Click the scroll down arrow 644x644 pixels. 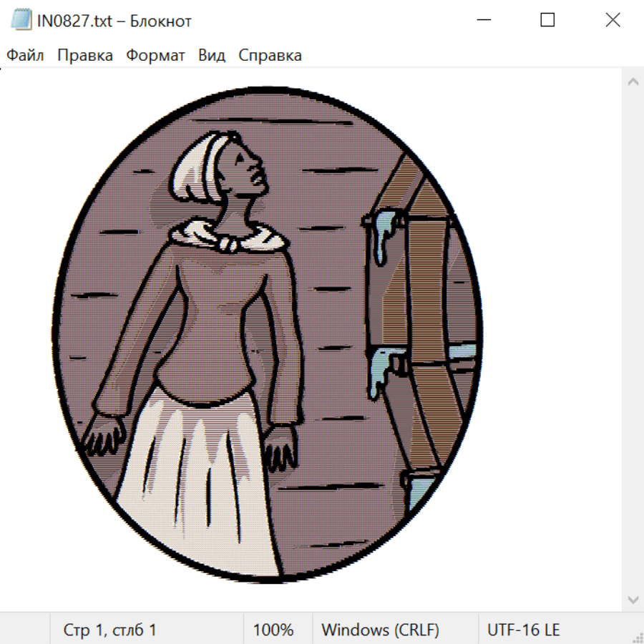click(x=633, y=599)
